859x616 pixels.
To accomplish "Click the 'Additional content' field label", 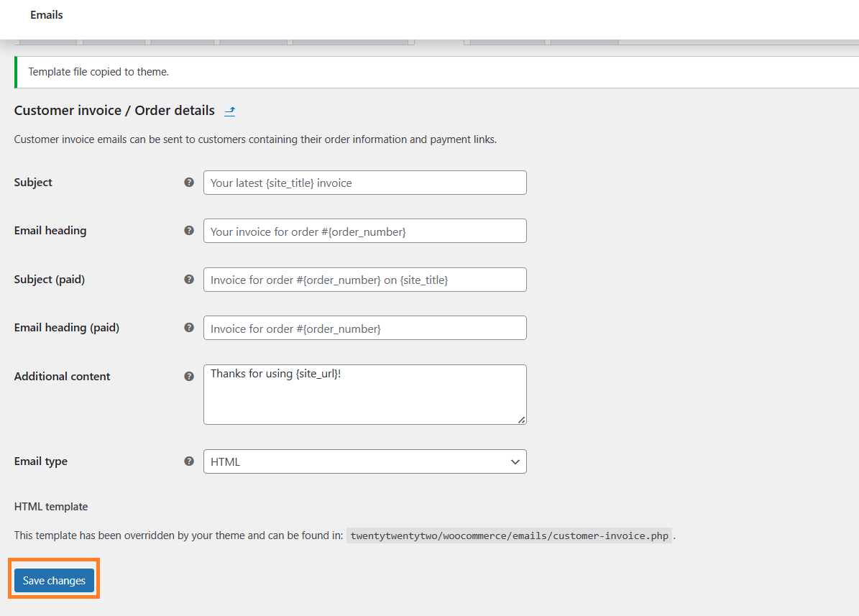I will [x=63, y=377].
